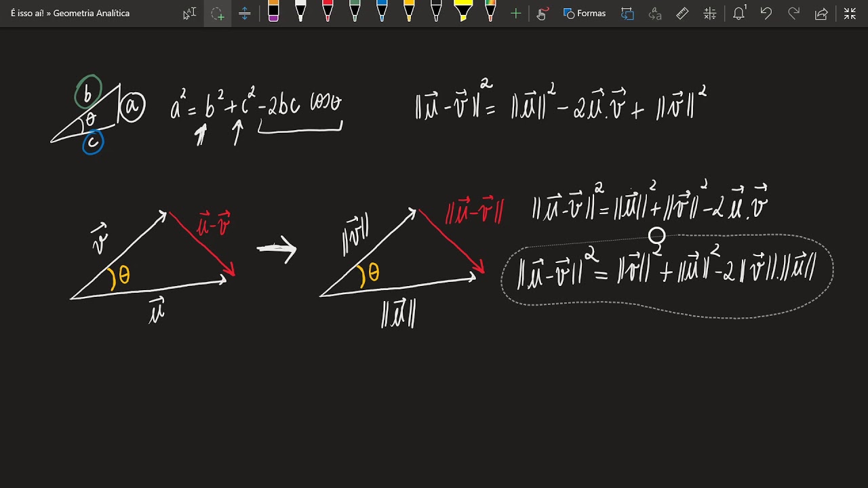
Task: Open the Formas shapes menu
Action: pos(585,14)
